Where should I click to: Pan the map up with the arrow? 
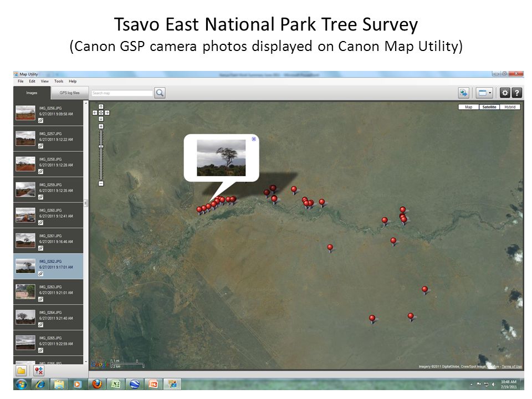click(x=101, y=106)
